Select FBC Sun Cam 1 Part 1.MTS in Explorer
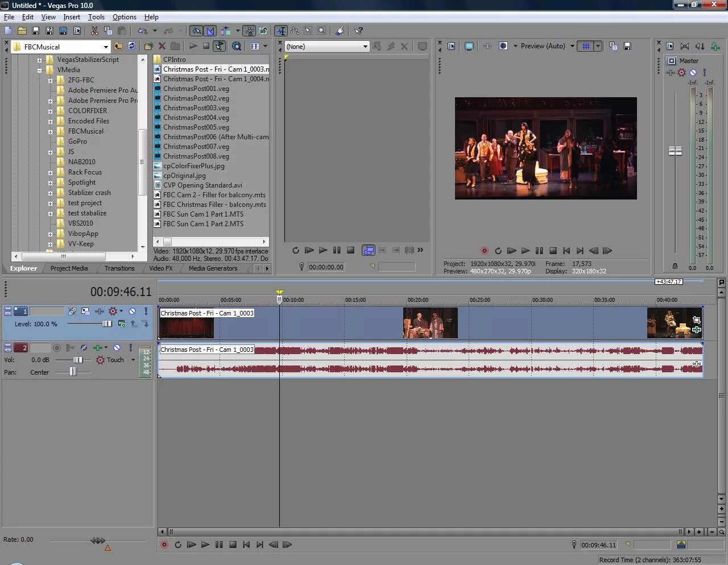 click(202, 214)
